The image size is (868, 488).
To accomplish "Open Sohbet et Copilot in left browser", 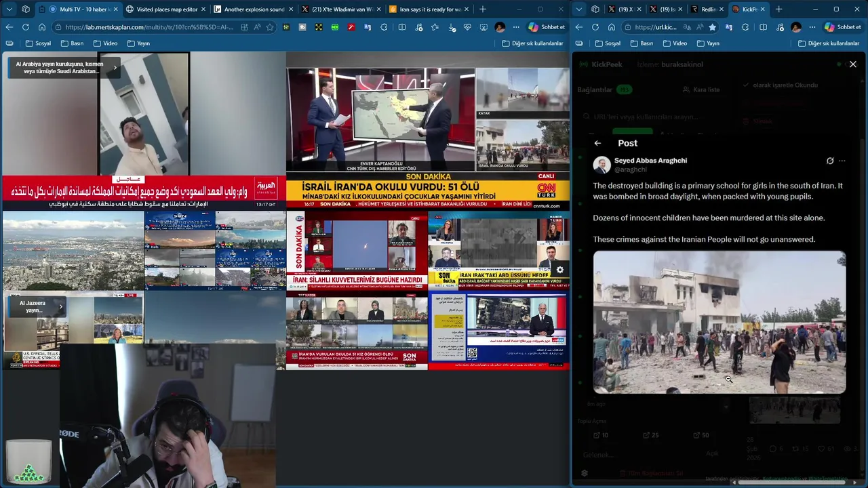I will coord(546,27).
